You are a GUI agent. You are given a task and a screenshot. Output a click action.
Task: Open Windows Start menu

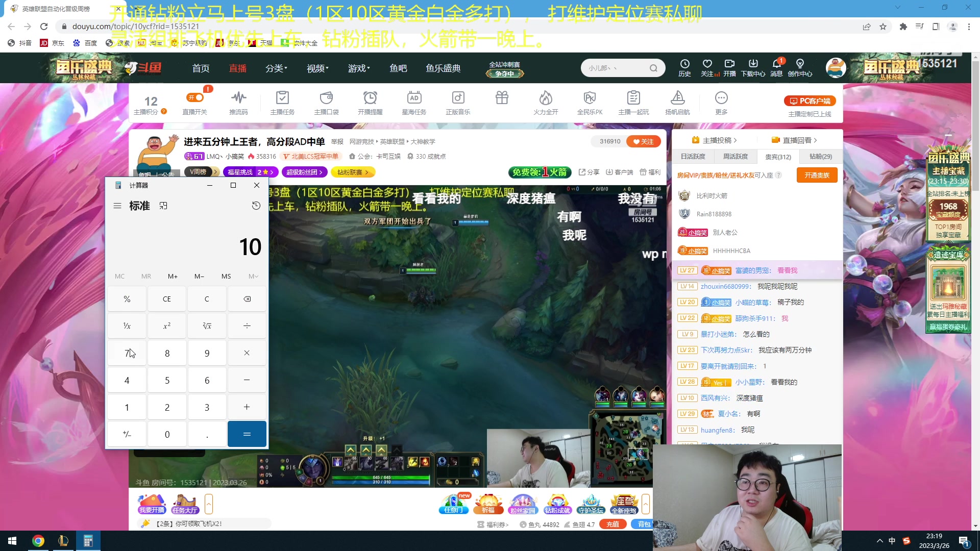tap(12, 541)
